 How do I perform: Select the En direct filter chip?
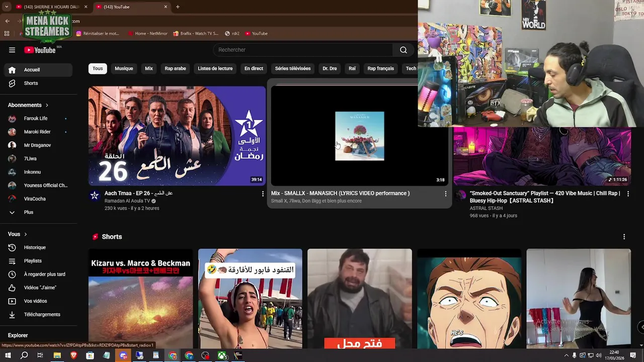254,68
